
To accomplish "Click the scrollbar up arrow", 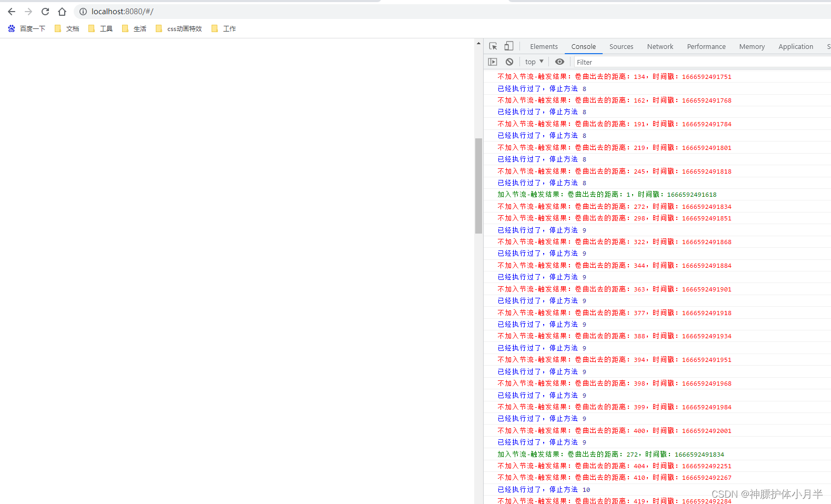I will tap(478, 43).
